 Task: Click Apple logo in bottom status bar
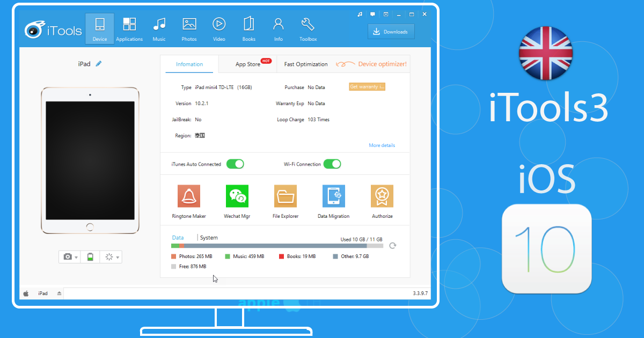[x=26, y=293]
